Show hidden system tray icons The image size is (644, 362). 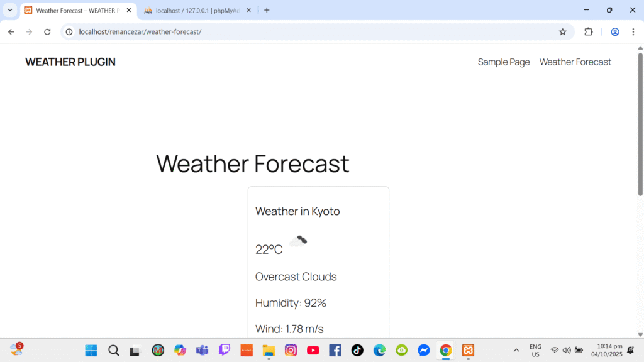[x=516, y=350]
